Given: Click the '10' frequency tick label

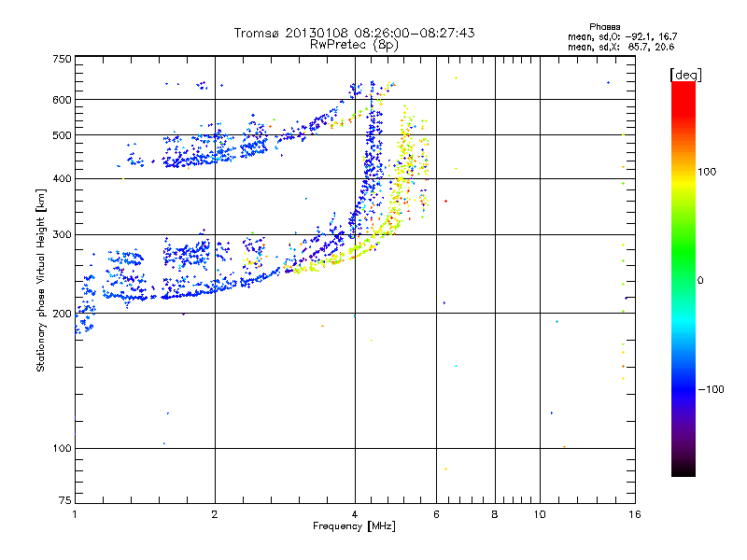Looking at the screenshot, I should (540, 514).
